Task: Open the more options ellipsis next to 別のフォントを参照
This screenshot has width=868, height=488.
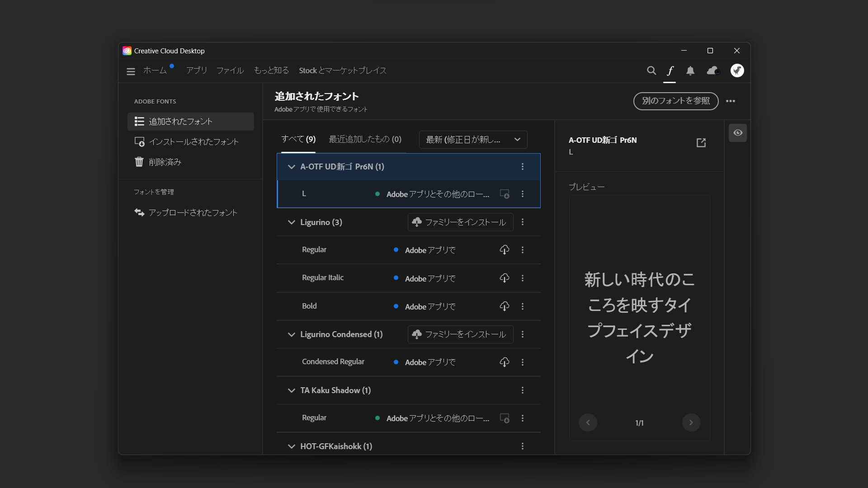Action: click(731, 101)
